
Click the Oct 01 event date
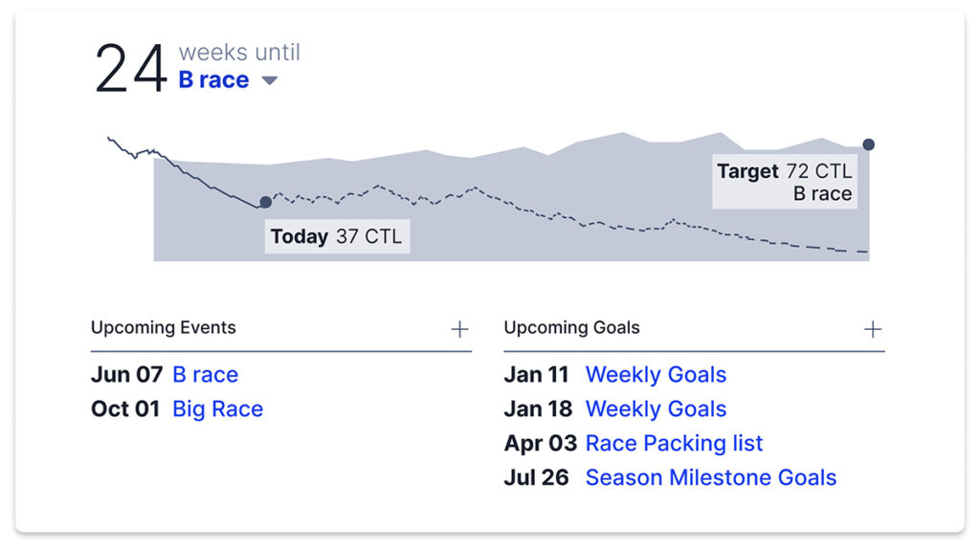click(125, 409)
